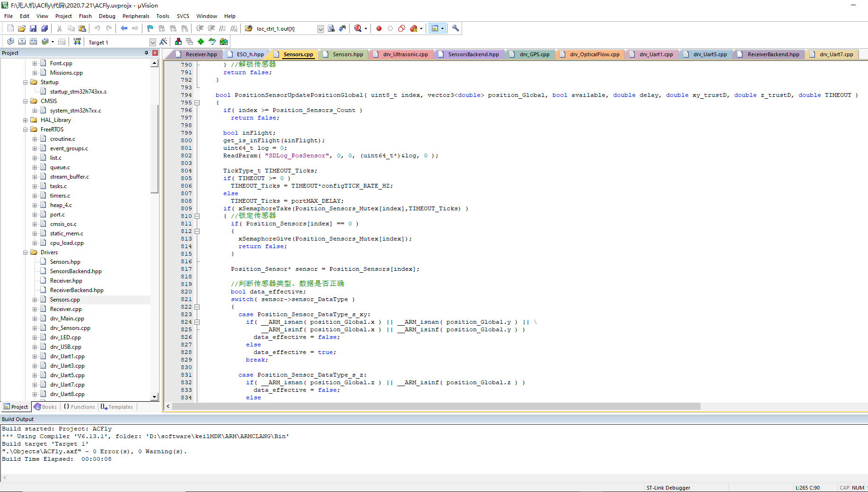Screen dimensions: 868x492
Task: Show the Functions tab
Action: 79,407
